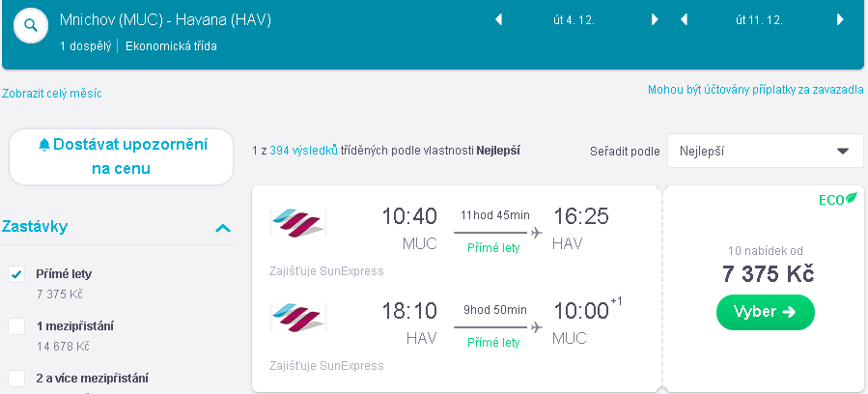Viewport: 868px width, 394px height.
Task: Check the 1 mezipřistání checkbox
Action: click(x=16, y=326)
